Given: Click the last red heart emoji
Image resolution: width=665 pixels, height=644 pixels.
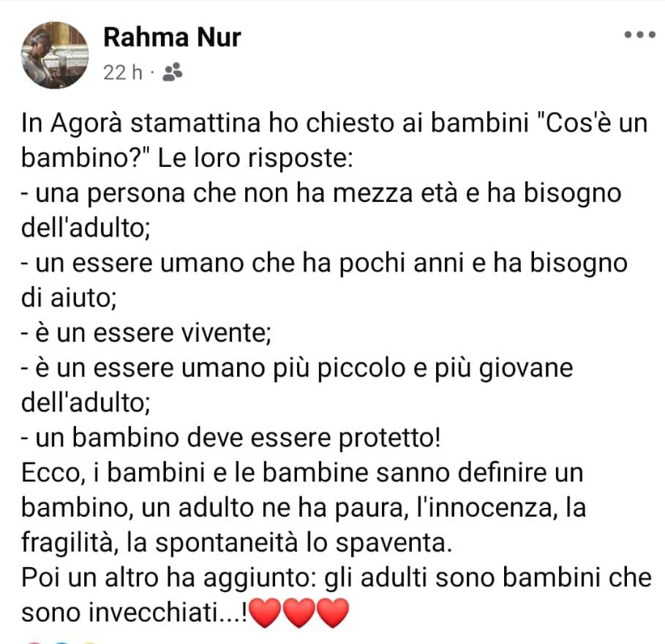Looking at the screenshot, I should coord(332,613).
